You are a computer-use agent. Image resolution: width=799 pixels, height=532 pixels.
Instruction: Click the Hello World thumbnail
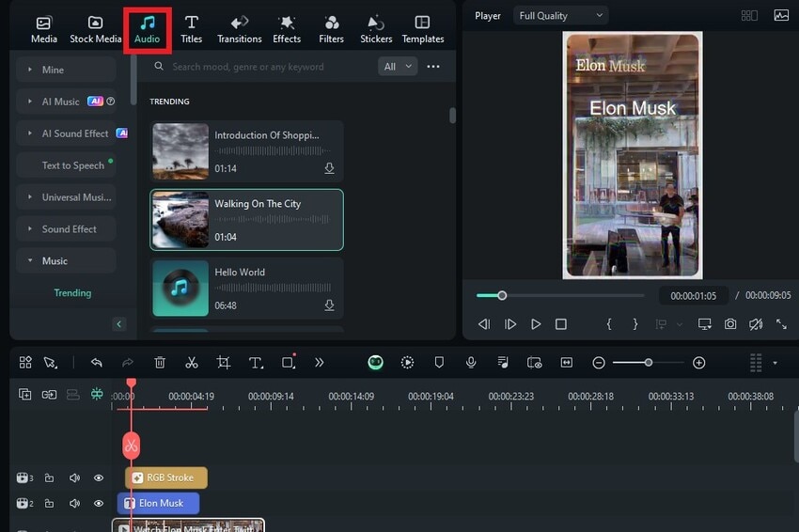180,289
